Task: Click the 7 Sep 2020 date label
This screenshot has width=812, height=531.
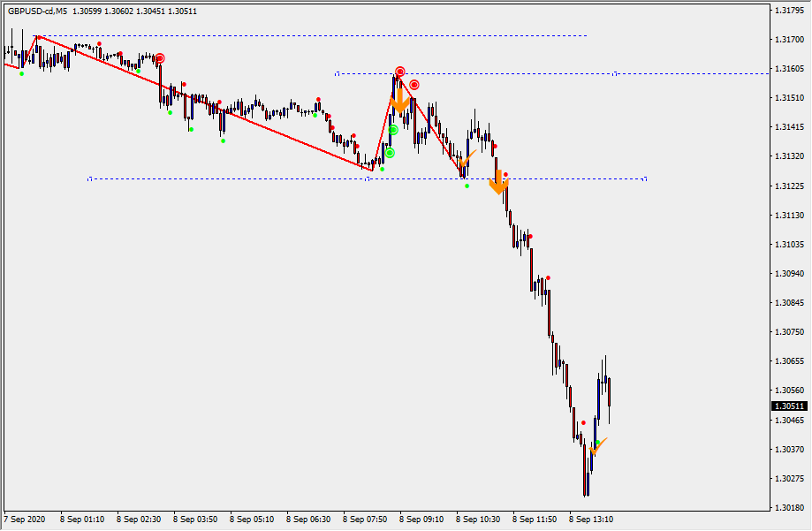Action: [23, 520]
